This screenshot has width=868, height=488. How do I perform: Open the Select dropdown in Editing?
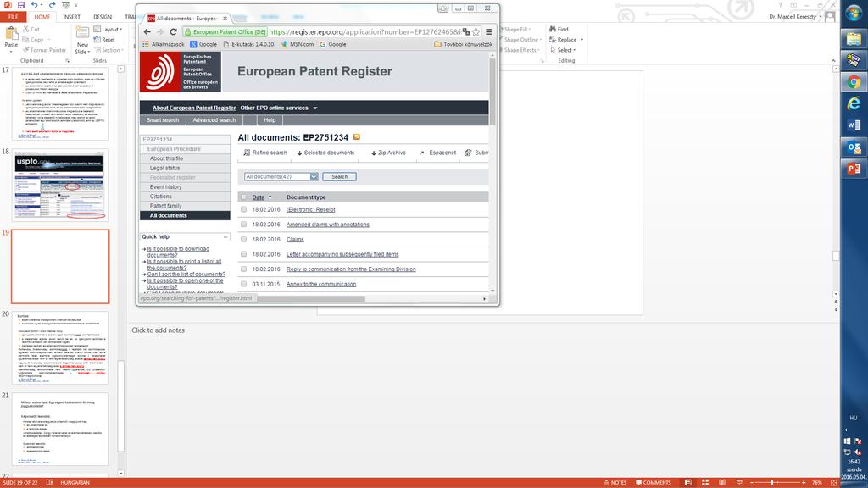point(563,50)
